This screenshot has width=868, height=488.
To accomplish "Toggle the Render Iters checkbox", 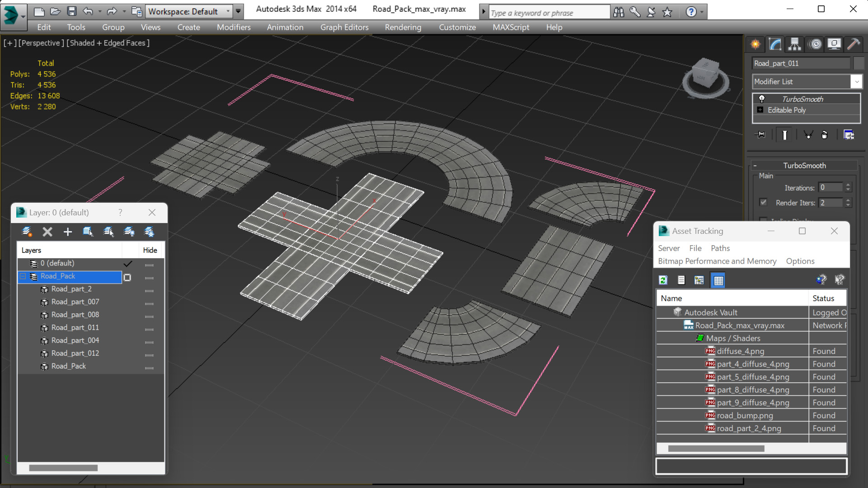I will pos(763,202).
